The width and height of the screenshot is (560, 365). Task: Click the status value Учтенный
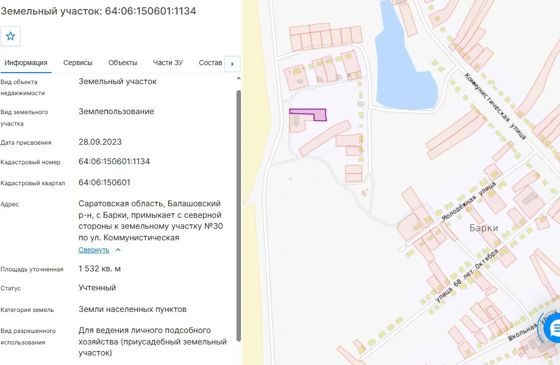pos(97,288)
